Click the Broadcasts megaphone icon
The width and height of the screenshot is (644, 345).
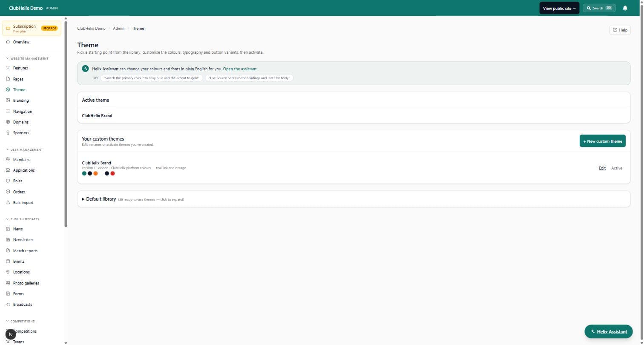tap(8, 304)
